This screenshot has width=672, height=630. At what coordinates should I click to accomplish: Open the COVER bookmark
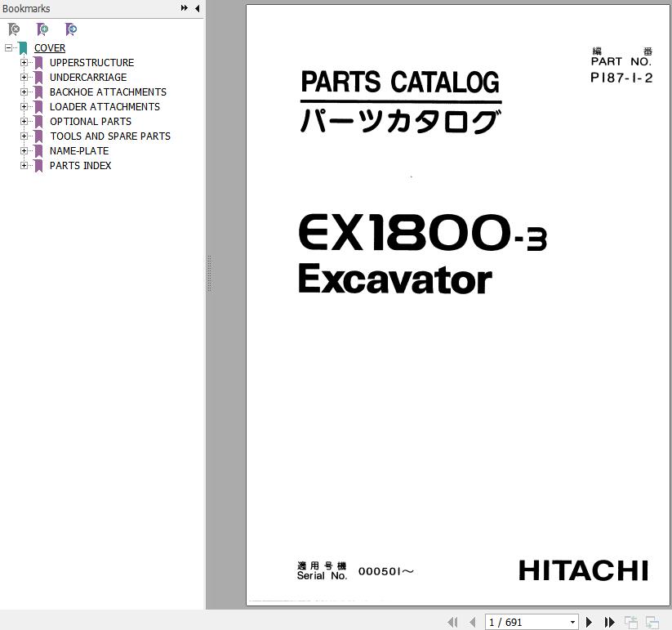tap(50, 48)
